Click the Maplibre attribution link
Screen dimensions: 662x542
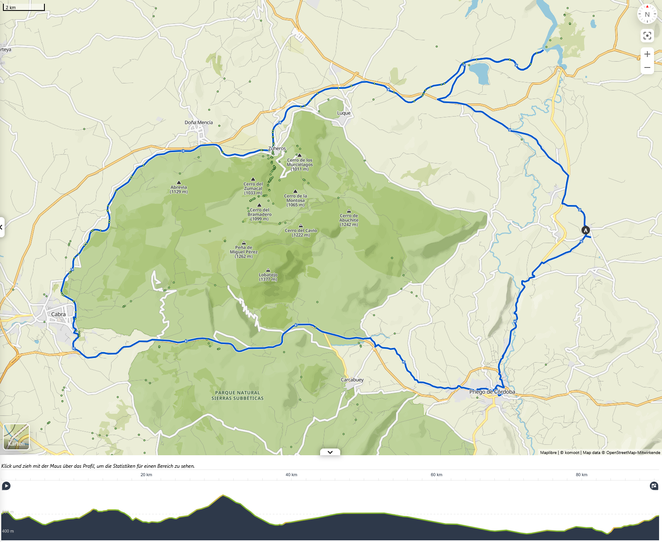point(549,453)
